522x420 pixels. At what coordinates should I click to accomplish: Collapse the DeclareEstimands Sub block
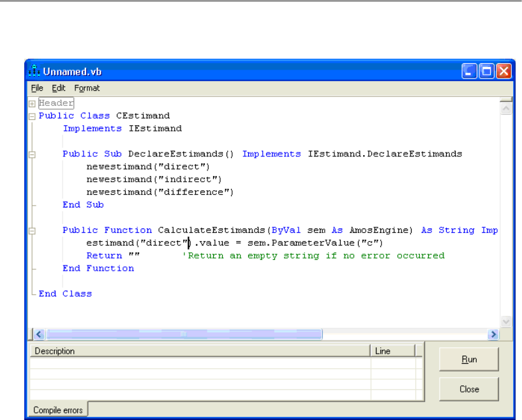(x=32, y=154)
